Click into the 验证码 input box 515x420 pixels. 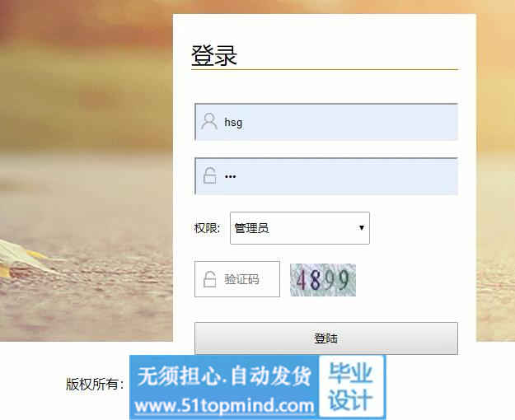[x=237, y=279]
